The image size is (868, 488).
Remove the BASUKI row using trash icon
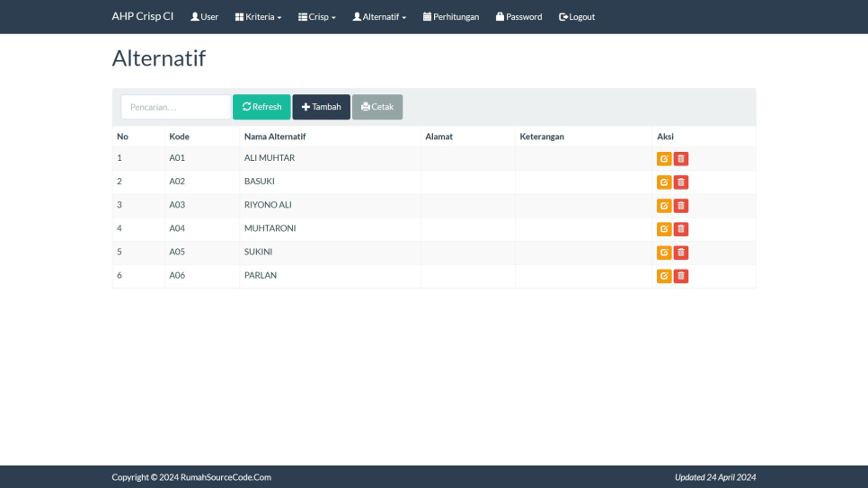[x=681, y=182]
